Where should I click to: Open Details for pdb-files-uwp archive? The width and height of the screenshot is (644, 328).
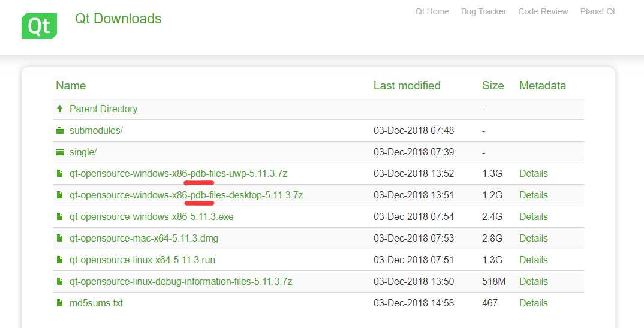(534, 174)
